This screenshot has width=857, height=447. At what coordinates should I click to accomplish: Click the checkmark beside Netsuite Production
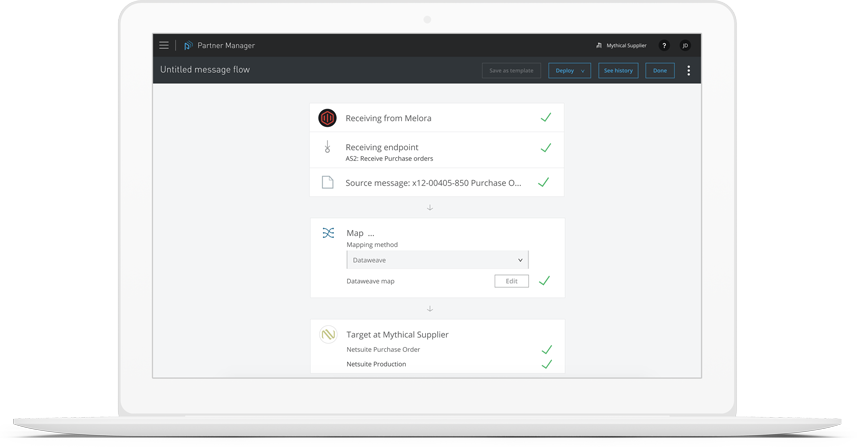pos(547,364)
